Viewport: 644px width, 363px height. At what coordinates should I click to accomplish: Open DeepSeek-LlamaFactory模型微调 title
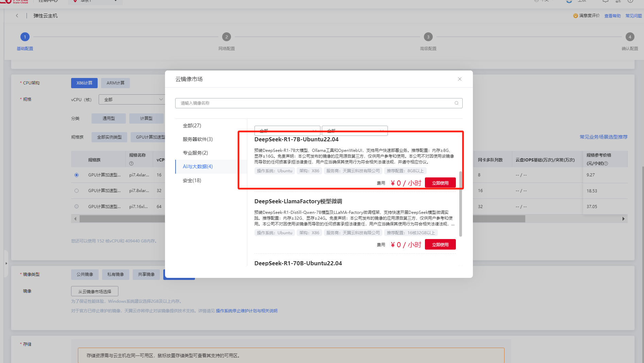coord(298,201)
